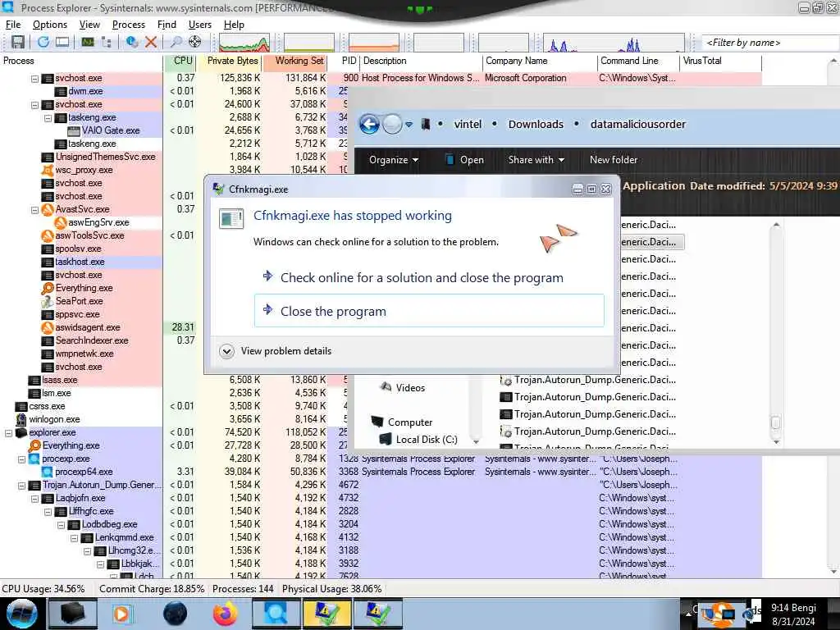Click the Back arrow in Explorer window
Viewport: 840px width, 630px height.
369,125
